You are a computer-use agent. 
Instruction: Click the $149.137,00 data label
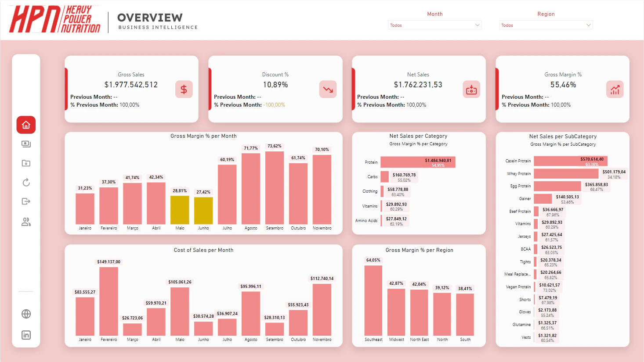[x=109, y=262]
